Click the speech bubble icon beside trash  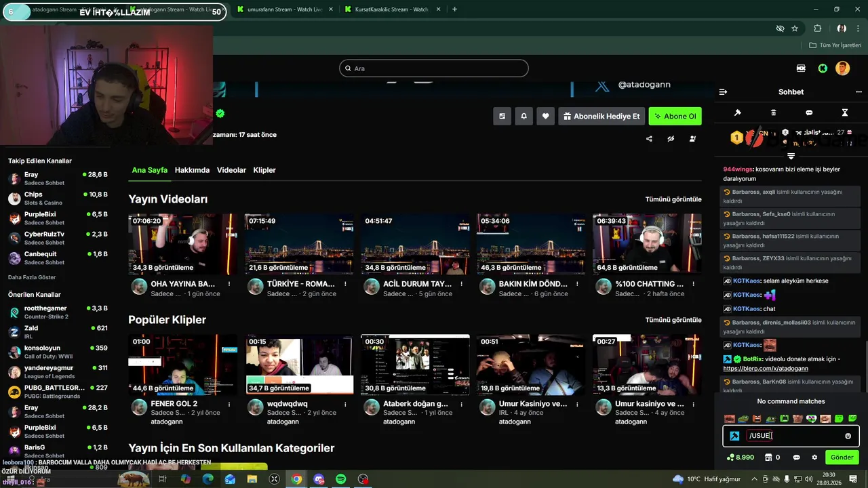(809, 113)
